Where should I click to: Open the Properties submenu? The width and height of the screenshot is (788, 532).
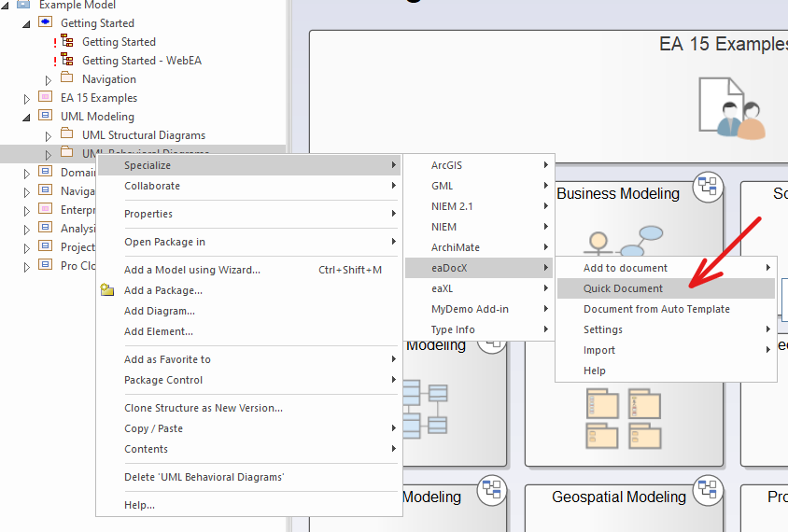pos(249,214)
